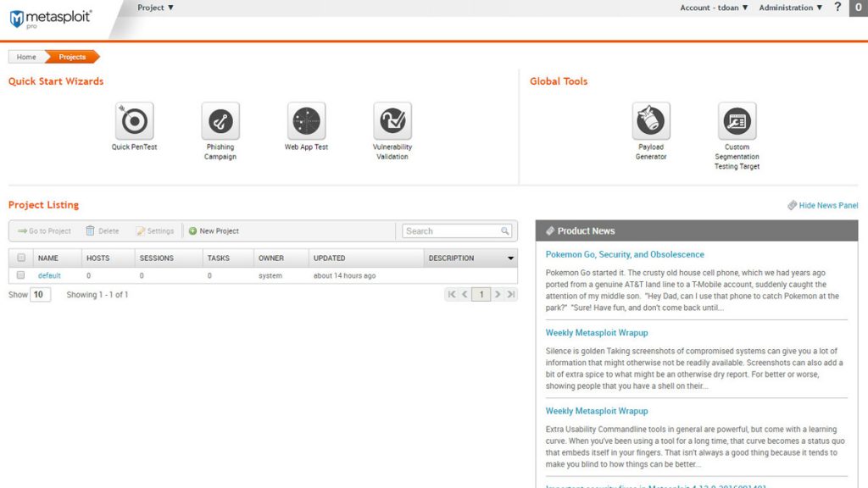Image resolution: width=868 pixels, height=488 pixels.
Task: Click the Hide News Panel link
Action: (823, 205)
